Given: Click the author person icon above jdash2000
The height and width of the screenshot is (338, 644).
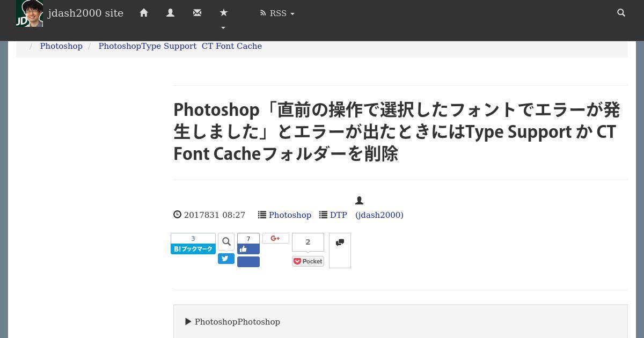Looking at the screenshot, I should point(360,201).
